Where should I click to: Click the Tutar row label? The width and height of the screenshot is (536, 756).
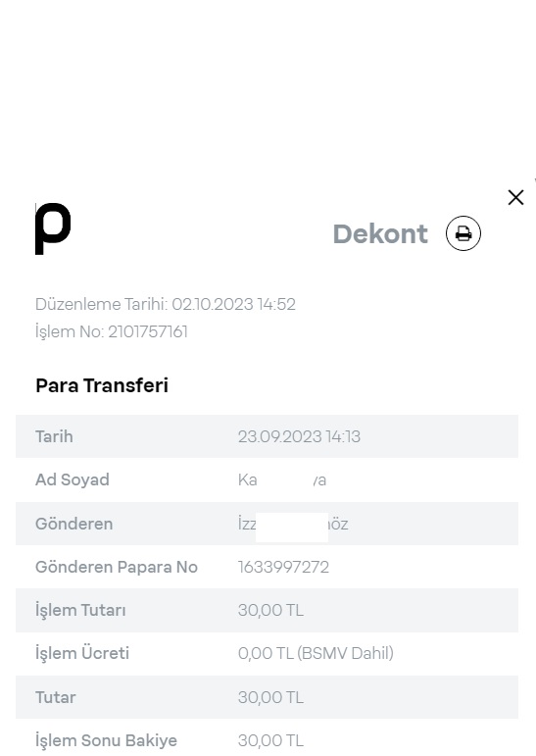[56, 697]
